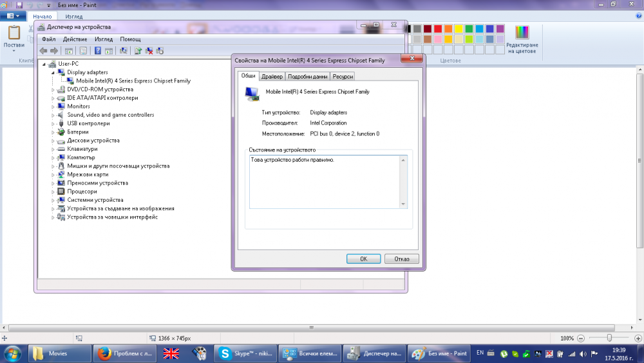644x363 pixels.
Task: Select Клавиатури item in device tree
Action: 82,149
